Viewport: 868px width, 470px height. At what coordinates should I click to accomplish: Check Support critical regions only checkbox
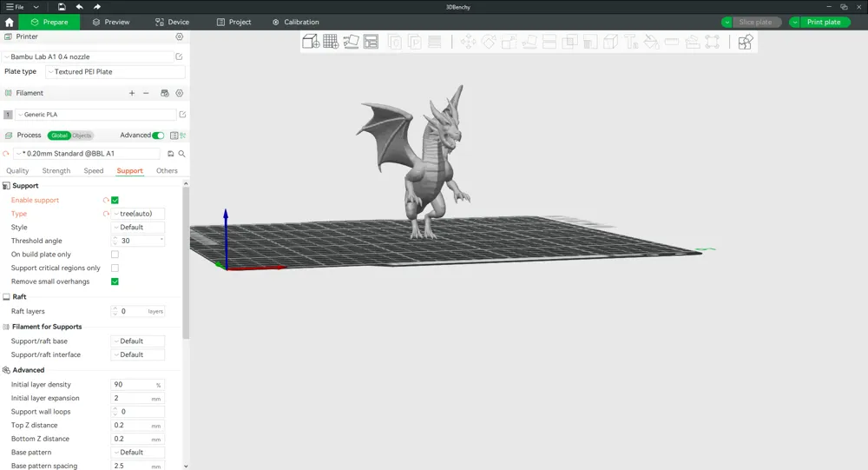pos(115,268)
